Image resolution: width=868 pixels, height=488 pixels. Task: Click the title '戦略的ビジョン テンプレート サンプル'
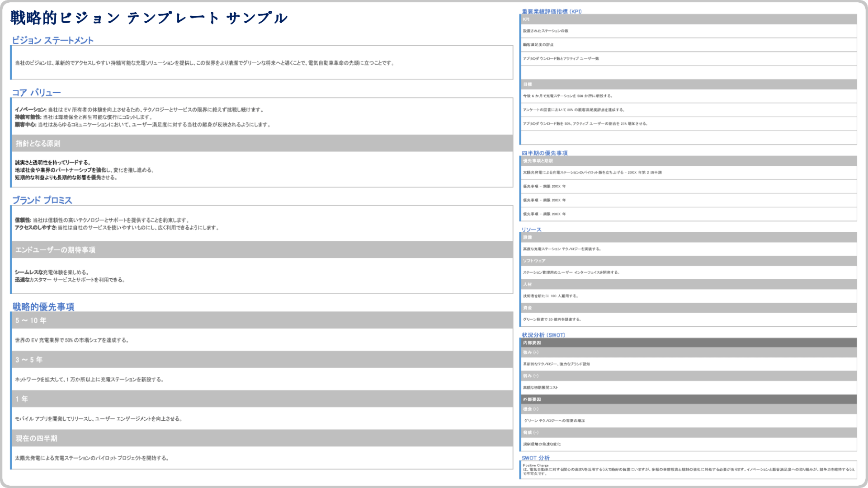tap(149, 18)
